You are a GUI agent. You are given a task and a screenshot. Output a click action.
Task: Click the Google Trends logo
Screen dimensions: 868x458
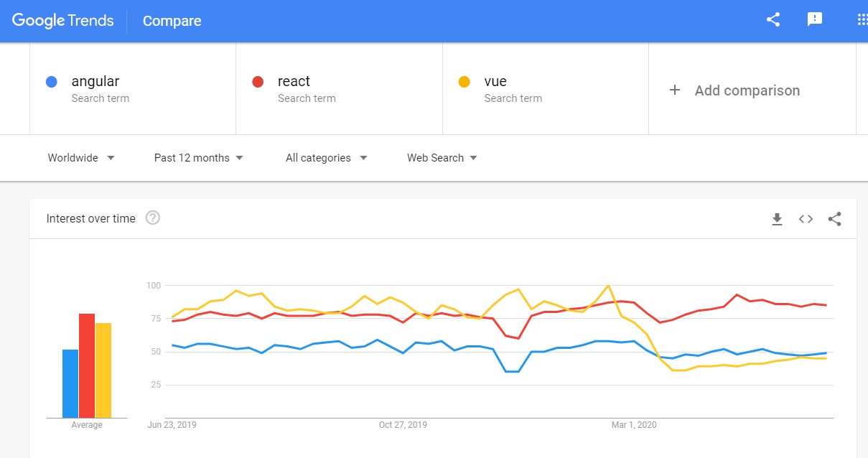point(63,21)
